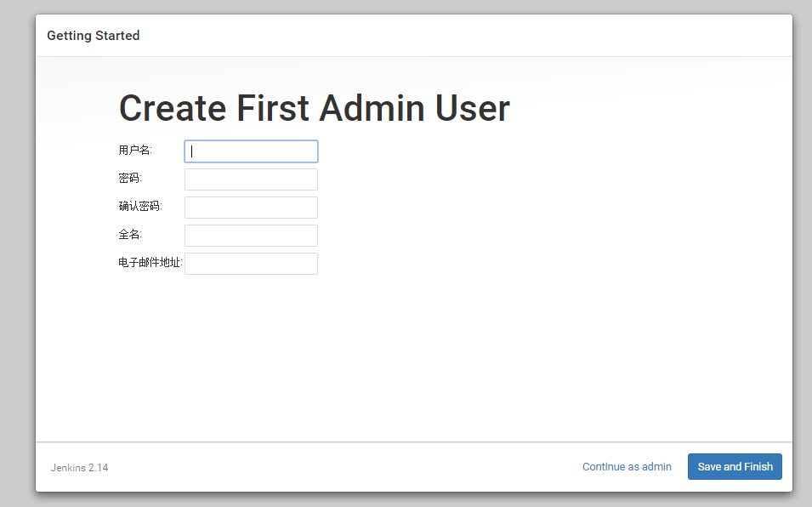Follow the Continue as admin link
This screenshot has height=507, width=812.
point(627,467)
